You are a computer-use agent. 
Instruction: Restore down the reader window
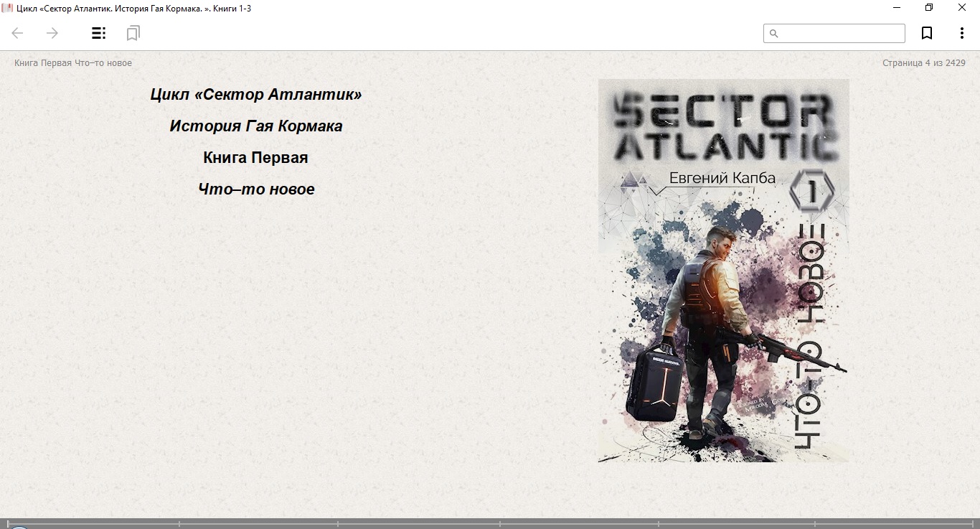929,8
